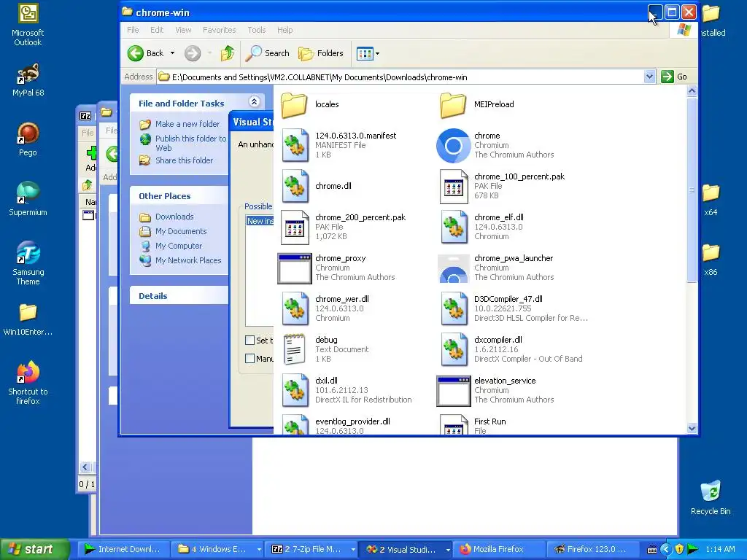The width and height of the screenshot is (747, 560).
Task: Open the Favorites menu
Action: point(219,30)
